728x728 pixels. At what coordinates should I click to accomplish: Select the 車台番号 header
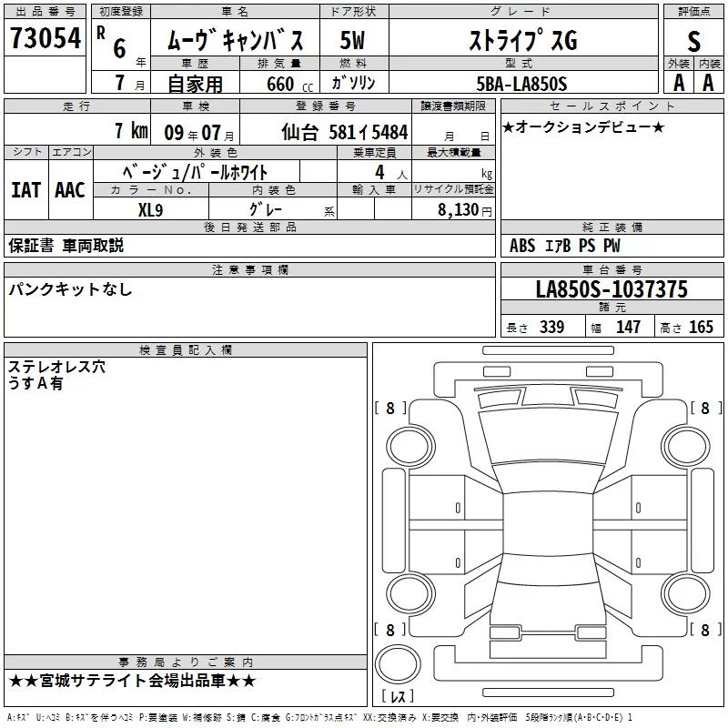[x=612, y=269]
